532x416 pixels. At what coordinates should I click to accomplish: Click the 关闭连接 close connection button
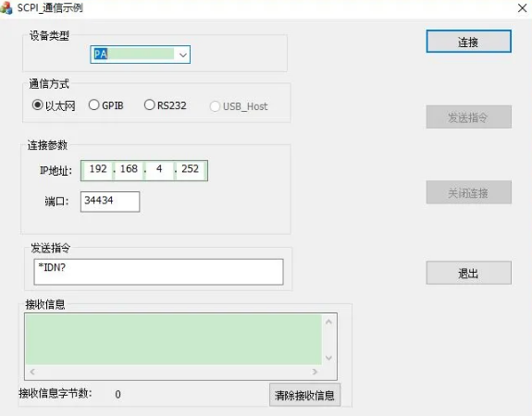click(x=468, y=192)
